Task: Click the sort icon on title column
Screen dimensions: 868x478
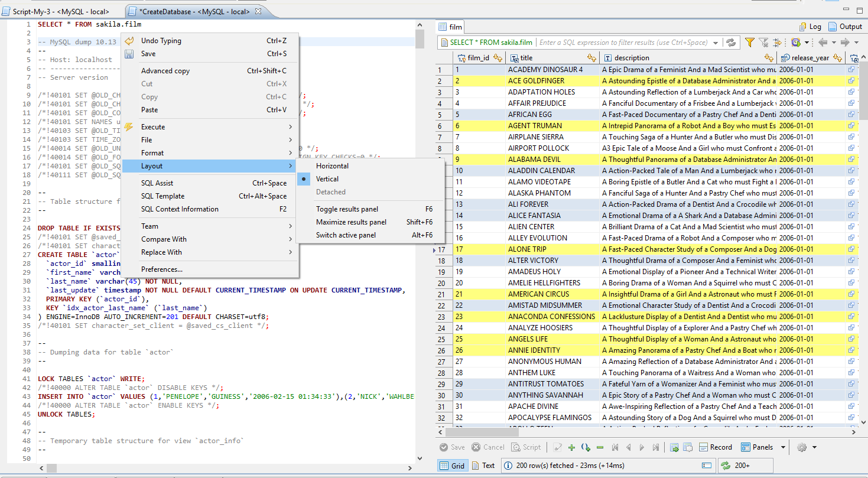Action: [591, 58]
